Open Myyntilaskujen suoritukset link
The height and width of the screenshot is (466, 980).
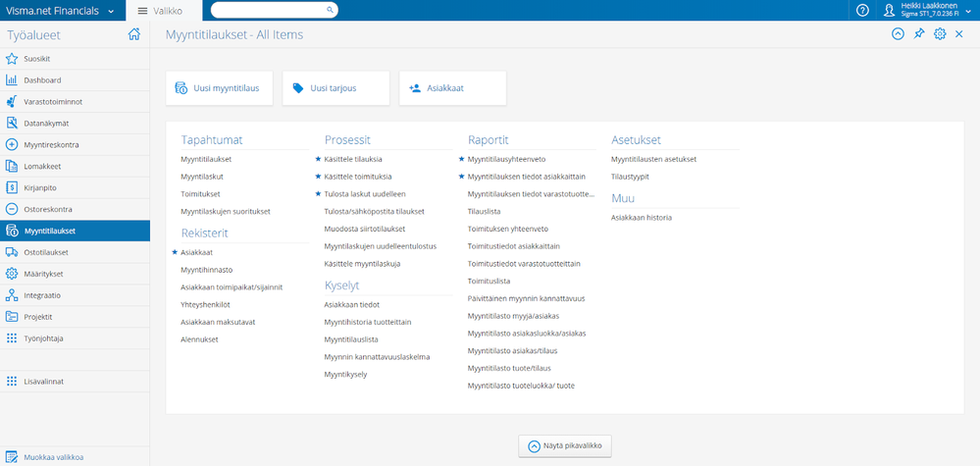pos(226,212)
